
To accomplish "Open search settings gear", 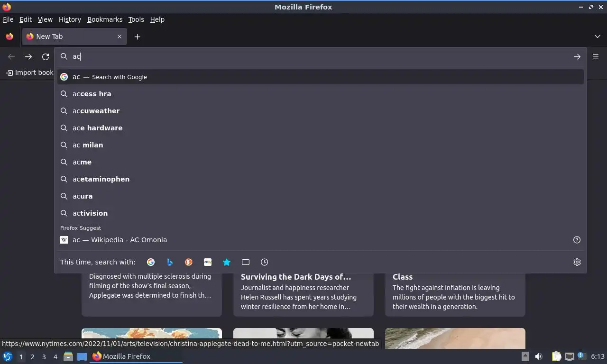I will coord(577,262).
